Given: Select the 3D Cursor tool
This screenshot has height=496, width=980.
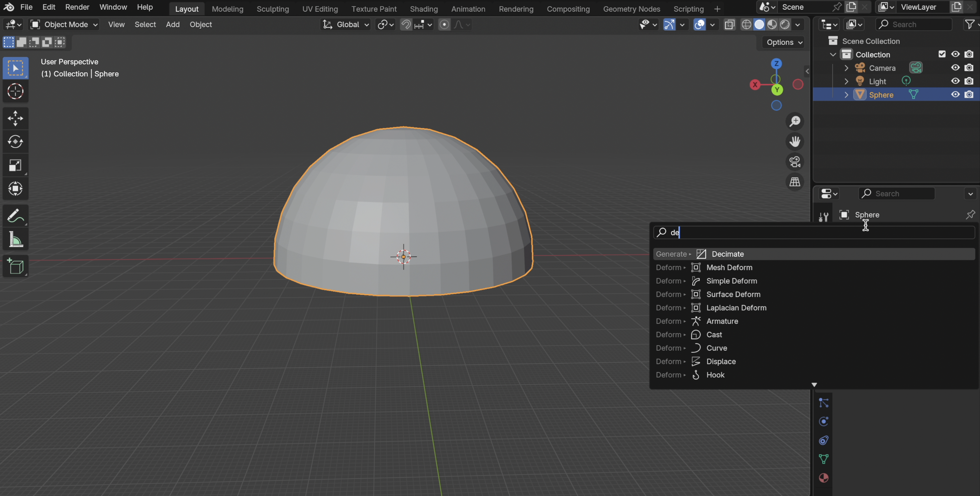Looking at the screenshot, I should 15,91.
